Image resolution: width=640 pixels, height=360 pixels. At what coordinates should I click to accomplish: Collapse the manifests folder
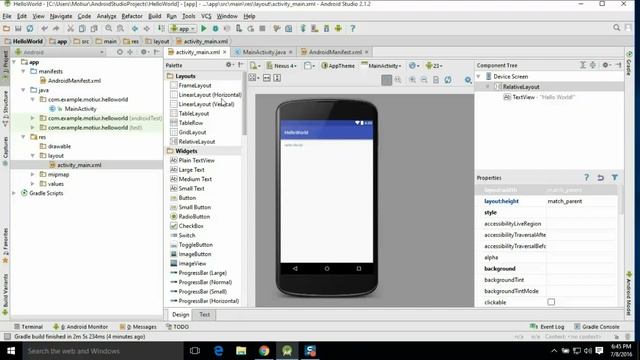24,71
